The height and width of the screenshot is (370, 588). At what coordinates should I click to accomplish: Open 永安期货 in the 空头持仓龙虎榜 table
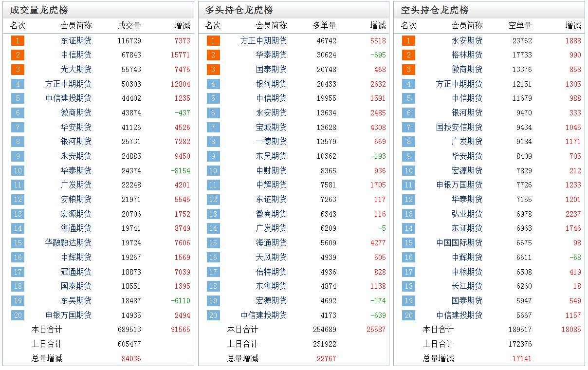467,41
